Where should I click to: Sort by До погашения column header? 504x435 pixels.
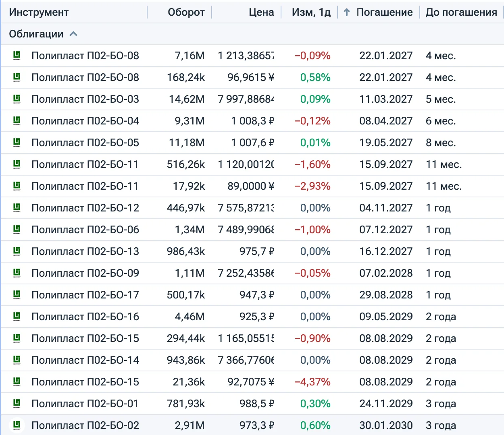point(461,12)
